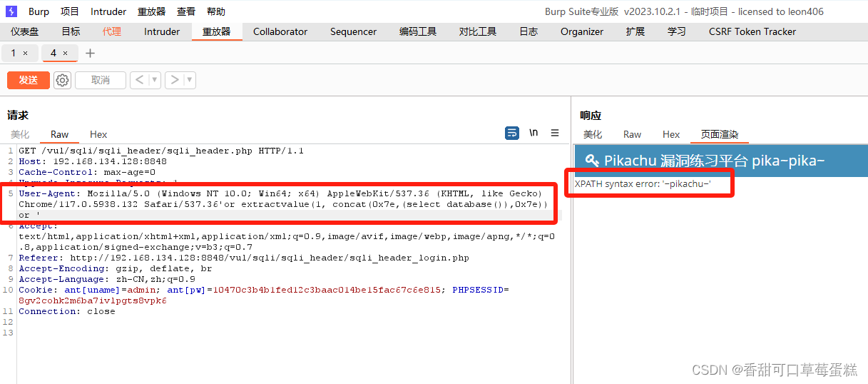
Task: Click the Cache-Control header line
Action: point(87,172)
